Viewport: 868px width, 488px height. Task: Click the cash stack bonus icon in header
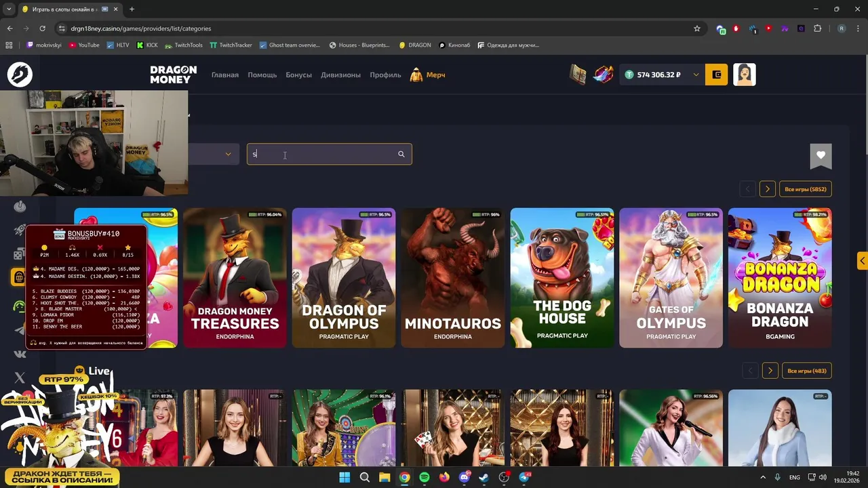tap(578, 75)
